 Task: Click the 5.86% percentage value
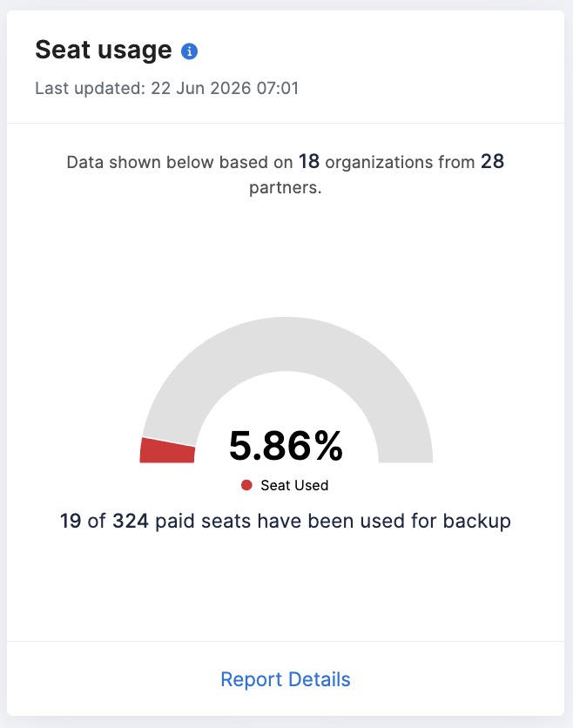[x=286, y=446]
